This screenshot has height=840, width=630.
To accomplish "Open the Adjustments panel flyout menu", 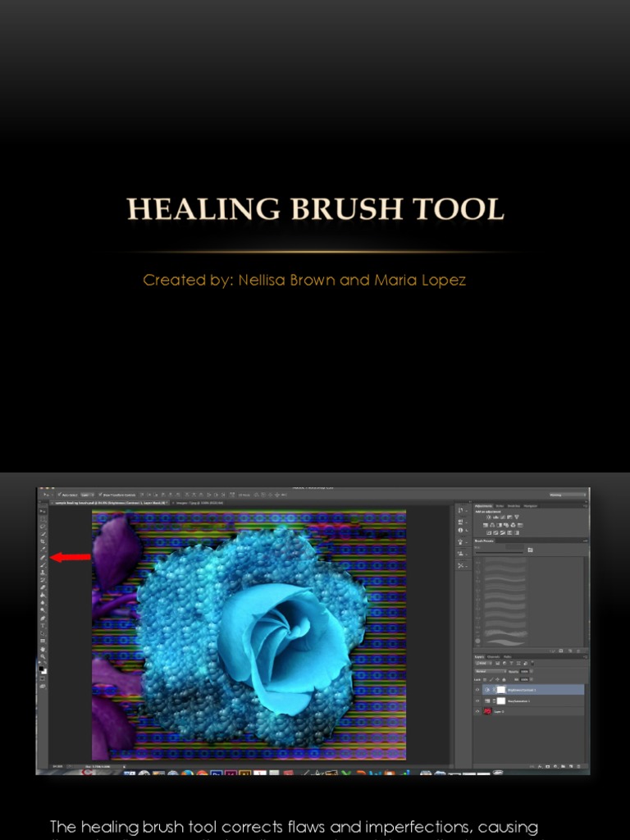I will click(x=585, y=506).
